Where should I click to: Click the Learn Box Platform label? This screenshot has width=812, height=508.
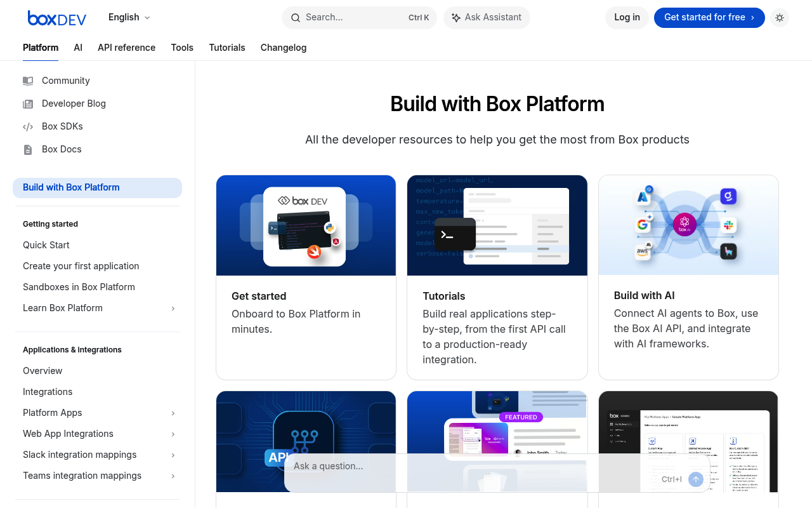click(63, 308)
